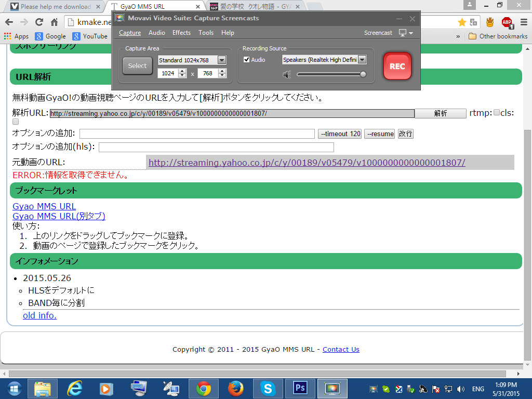Mute using the speaker icon in Movavi
The width and height of the screenshot is (532, 399).
pos(287,74)
